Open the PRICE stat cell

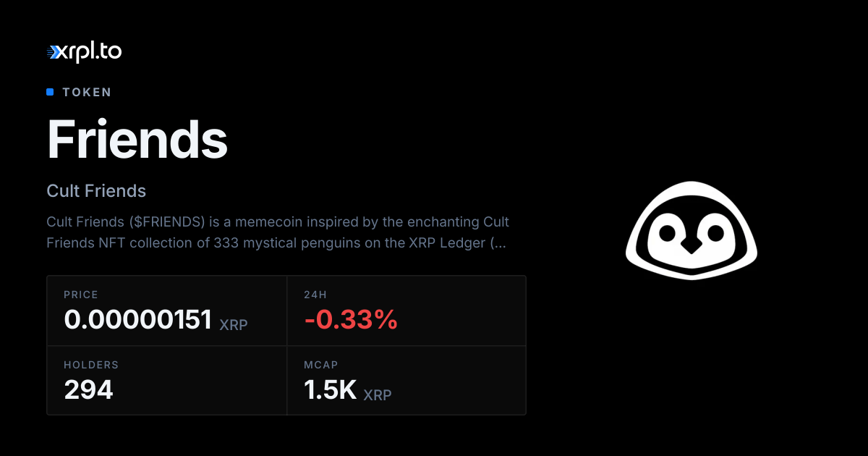167,311
